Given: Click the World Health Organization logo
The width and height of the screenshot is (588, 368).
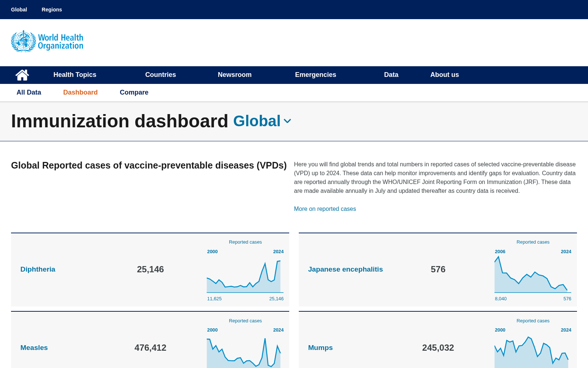Looking at the screenshot, I should [x=47, y=41].
